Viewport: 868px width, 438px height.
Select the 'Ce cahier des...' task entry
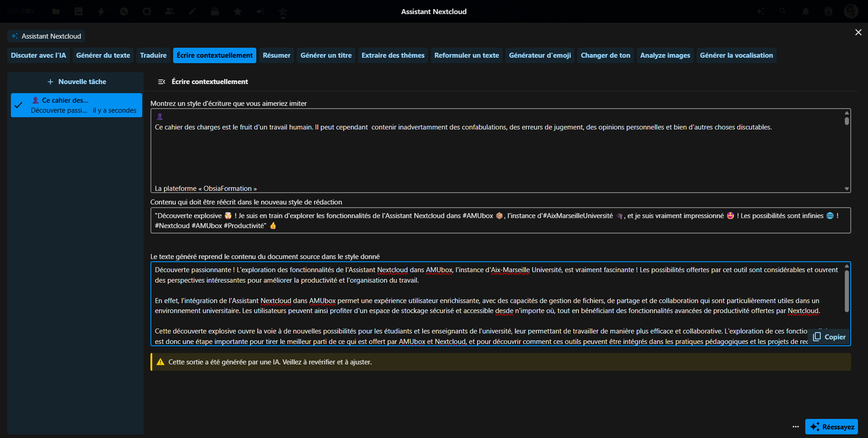(76, 105)
